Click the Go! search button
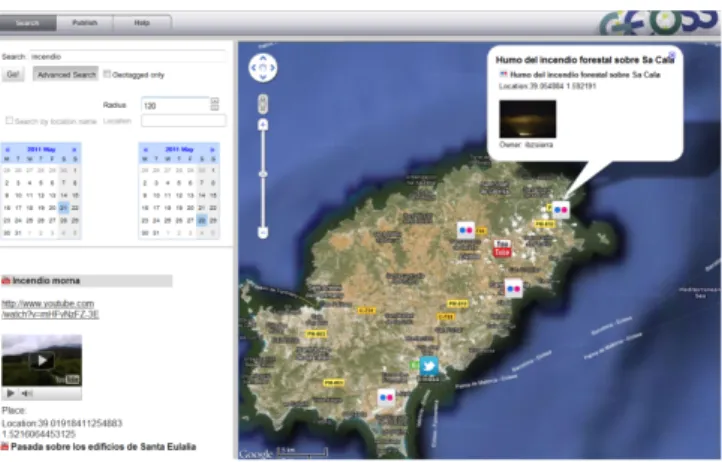Image resolution: width=722 pixels, height=462 pixels. [13, 74]
